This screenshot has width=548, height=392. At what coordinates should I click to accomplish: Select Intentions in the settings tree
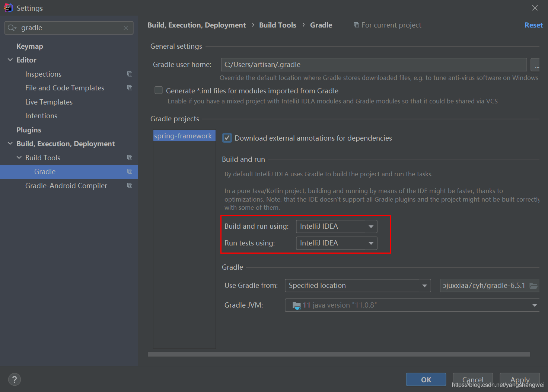[41, 116]
